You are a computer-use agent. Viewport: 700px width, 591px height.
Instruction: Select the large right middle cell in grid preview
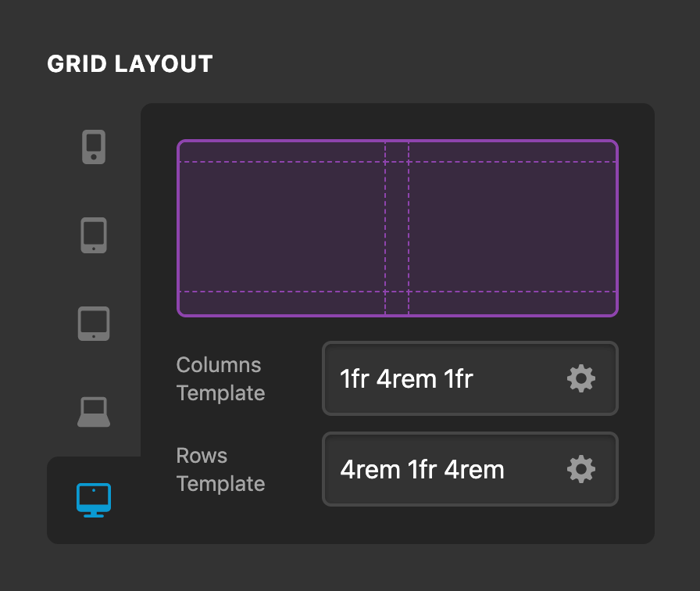tap(512, 227)
